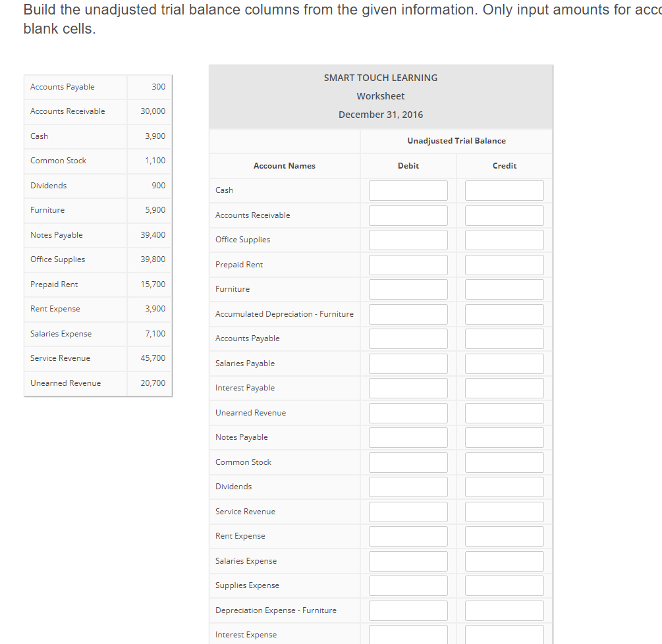662x644 pixels.
Task: Select the Rent Expense Debit field
Action: 408,536
